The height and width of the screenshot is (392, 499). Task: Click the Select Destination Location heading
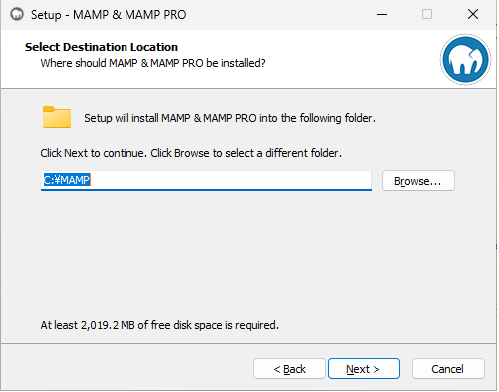pos(101,47)
